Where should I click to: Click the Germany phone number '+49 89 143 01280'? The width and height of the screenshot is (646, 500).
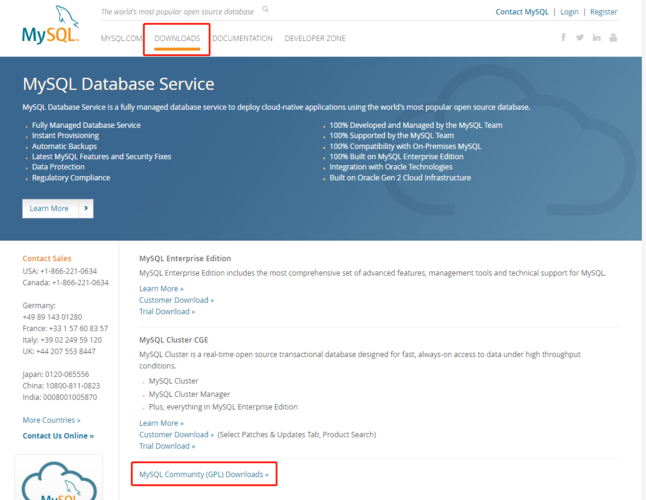(52, 317)
